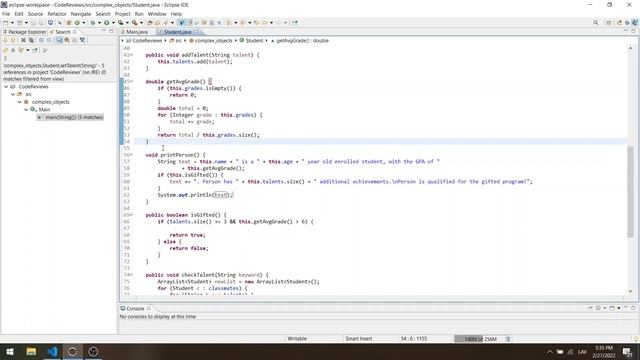
Task: Fold the printPerson method in gutter
Action: coord(131,155)
